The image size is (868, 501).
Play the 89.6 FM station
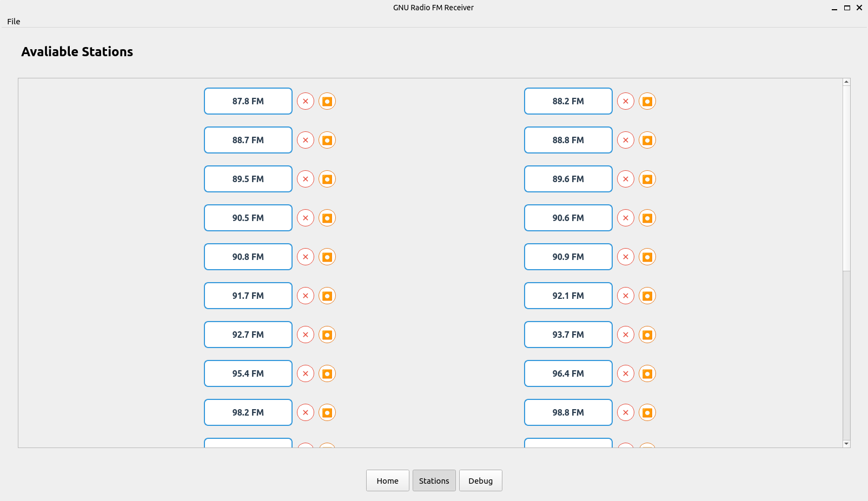pyautogui.click(x=568, y=179)
